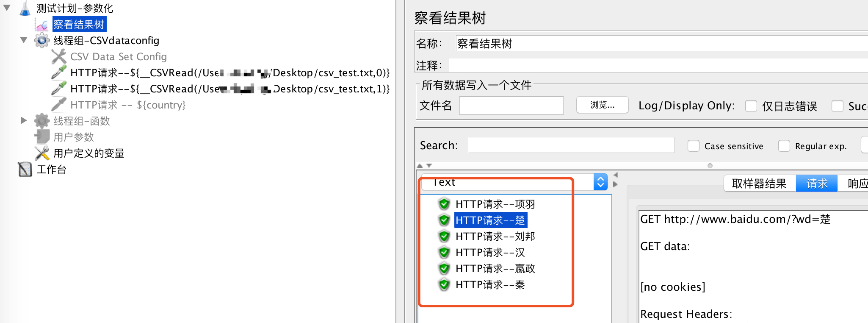Expand the 线程组-函数 node
This screenshot has width=868, height=323.
pos(24,121)
